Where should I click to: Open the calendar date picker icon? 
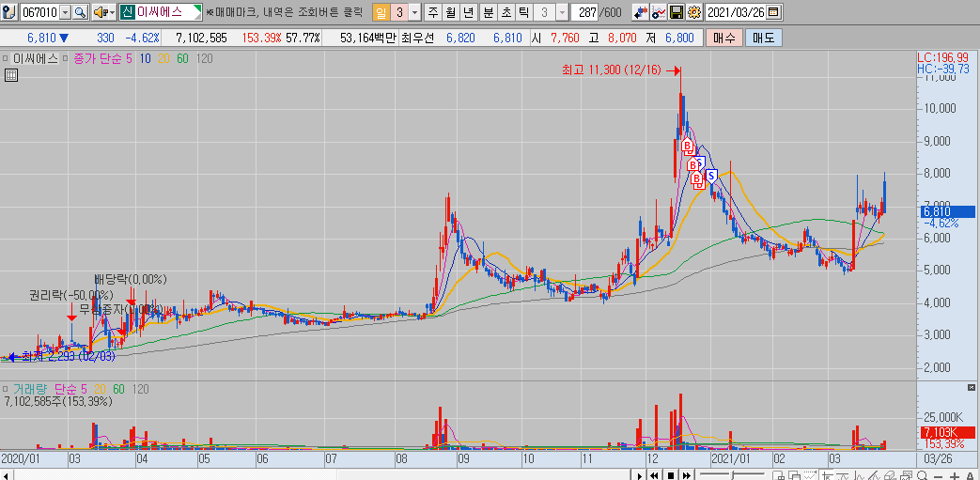pos(773,12)
